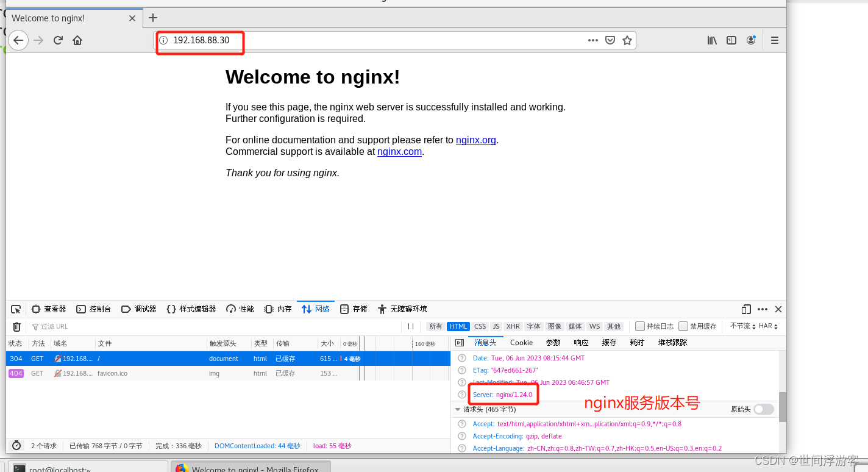Open the 样式编辑器 Style Editor tab

coord(191,309)
